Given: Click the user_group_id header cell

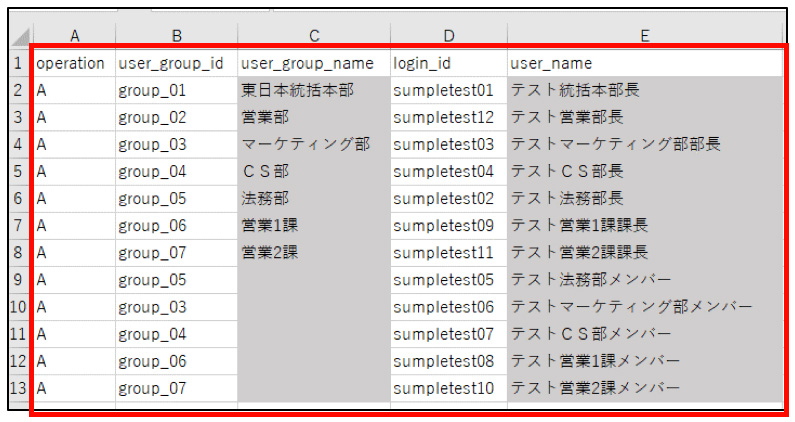Looking at the screenshot, I should (176, 63).
